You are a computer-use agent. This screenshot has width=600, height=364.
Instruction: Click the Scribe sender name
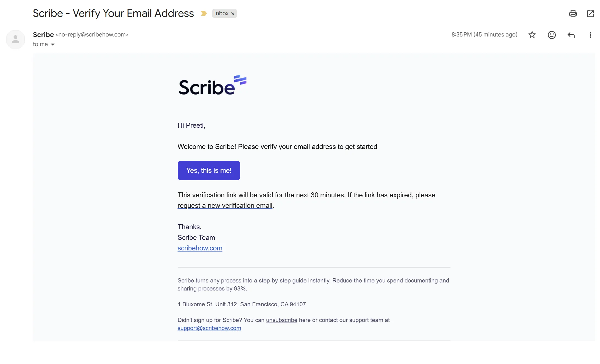pyautogui.click(x=43, y=35)
